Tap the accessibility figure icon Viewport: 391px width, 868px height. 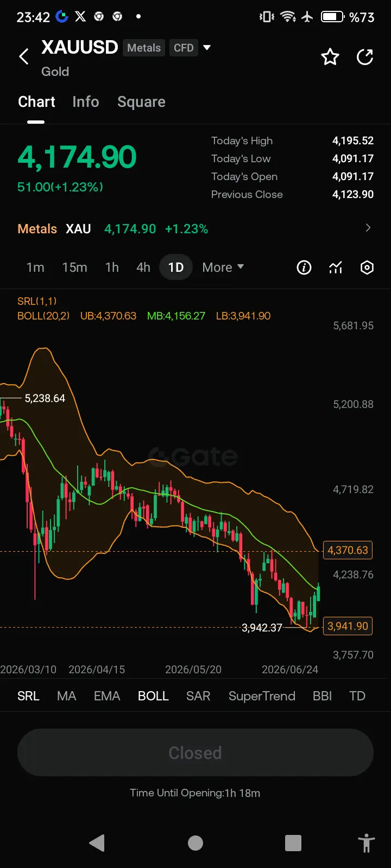click(367, 843)
